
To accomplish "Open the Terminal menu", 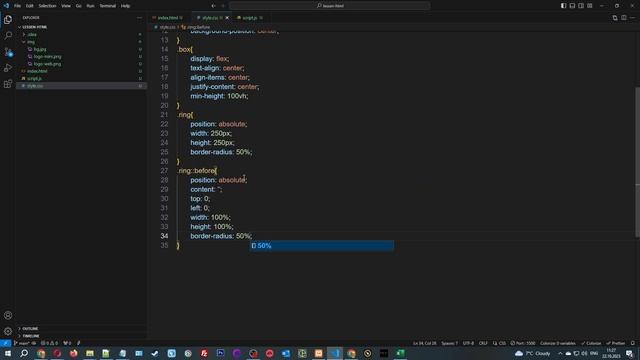I will [x=108, y=6].
